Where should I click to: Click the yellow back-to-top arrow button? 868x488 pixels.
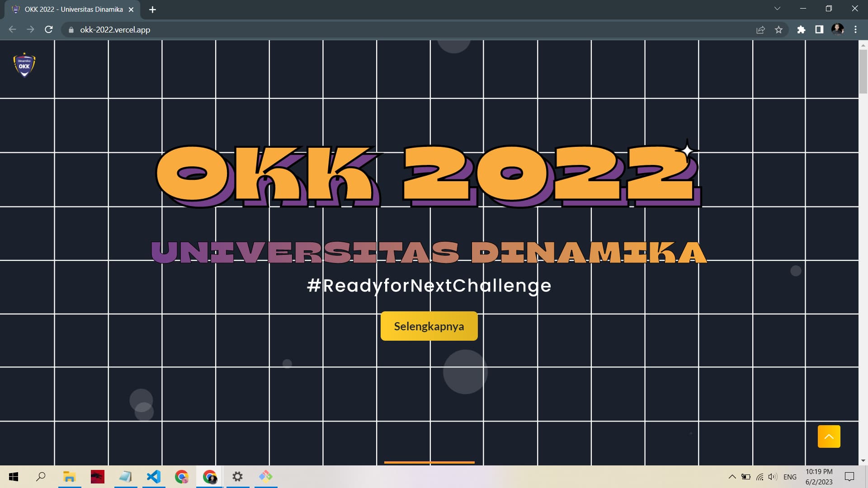point(829,436)
